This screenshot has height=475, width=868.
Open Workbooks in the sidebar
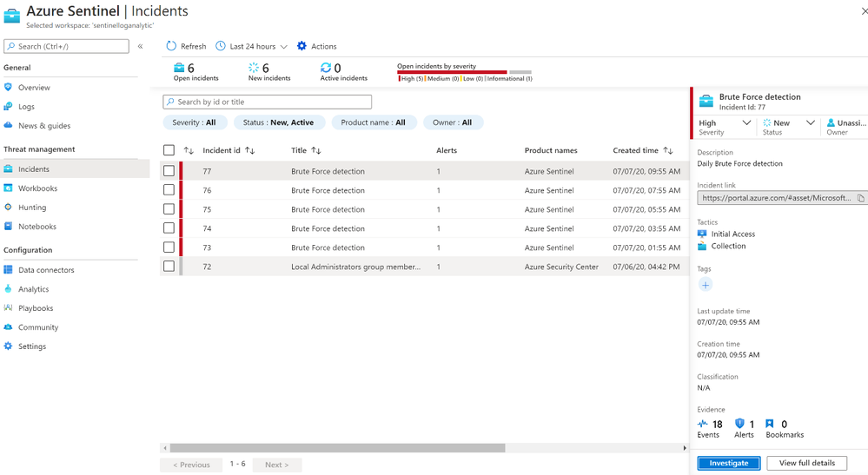[x=37, y=188]
